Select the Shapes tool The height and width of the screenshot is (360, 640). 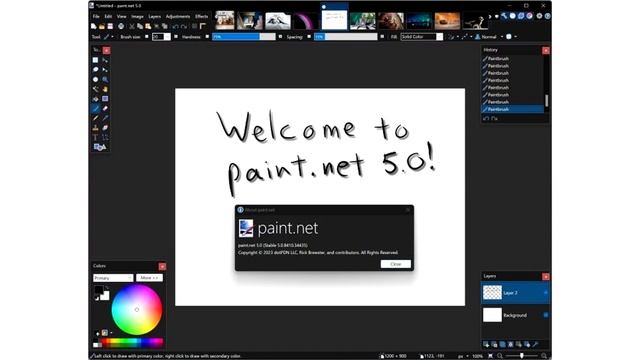point(100,147)
